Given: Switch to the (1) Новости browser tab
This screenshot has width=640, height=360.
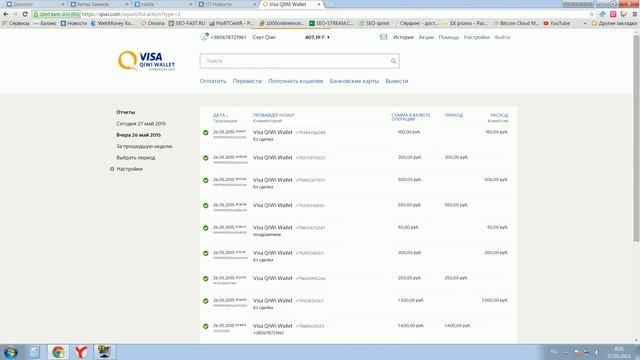Looking at the screenshot, I should [227, 4].
